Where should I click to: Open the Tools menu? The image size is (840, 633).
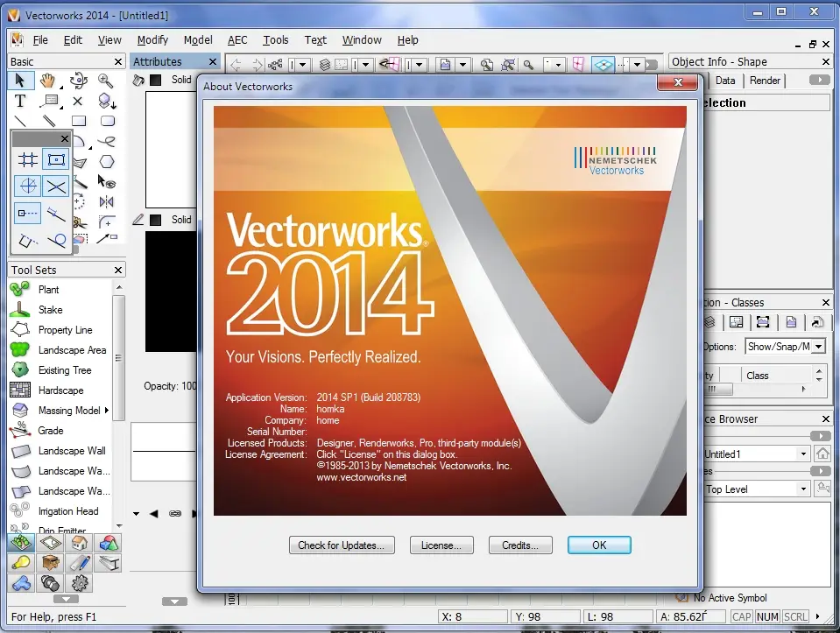point(275,39)
